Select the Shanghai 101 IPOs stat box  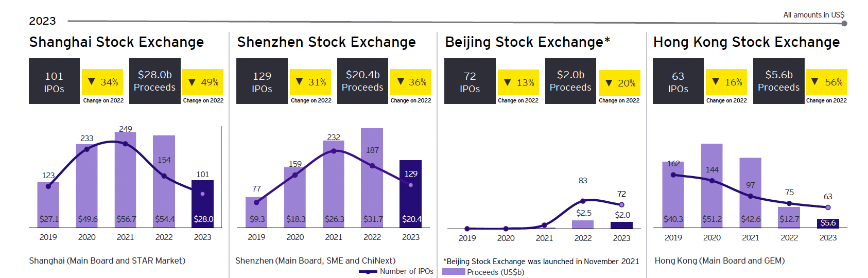[54, 81]
